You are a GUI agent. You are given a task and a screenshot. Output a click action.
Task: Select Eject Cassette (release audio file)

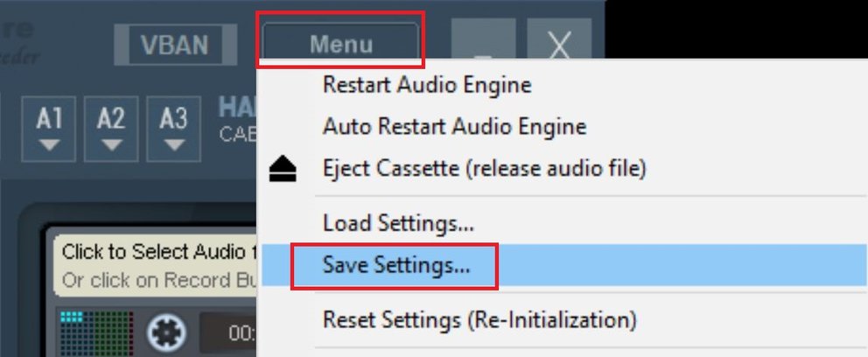(x=484, y=168)
